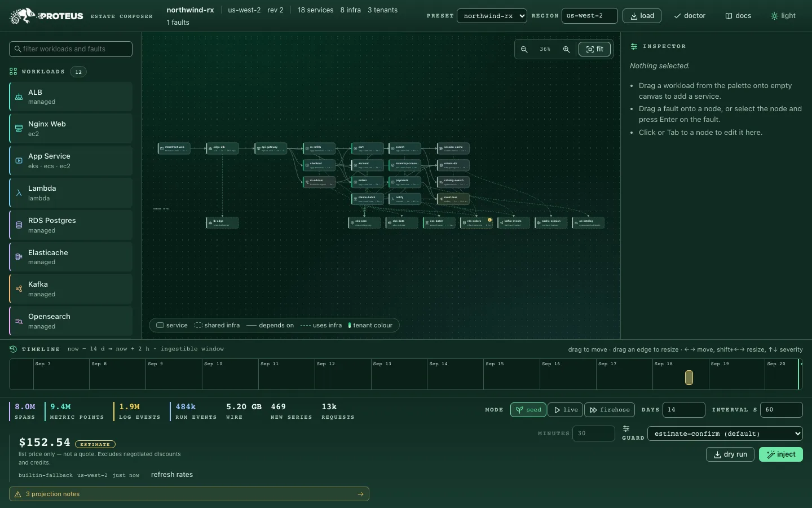Select the storefront-web node on canvas
The height and width of the screenshot is (508, 812).
174,148
